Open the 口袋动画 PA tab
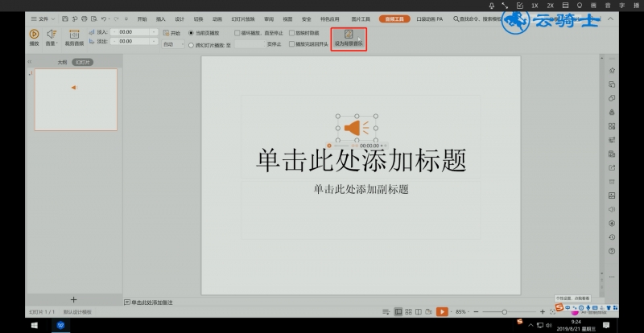Image resolution: width=644 pixels, height=333 pixels. click(x=430, y=18)
